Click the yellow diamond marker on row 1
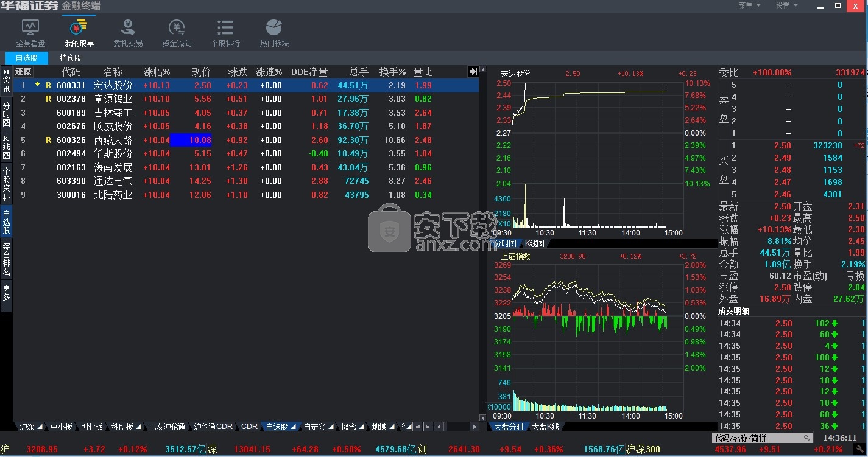The height and width of the screenshot is (457, 868). (38, 83)
